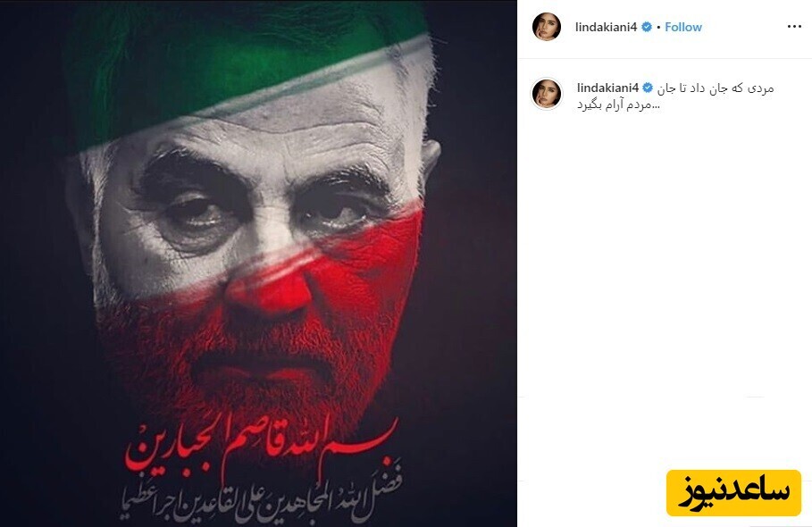Click the Follow link beside lindakiani4
This screenshot has height=527, width=812.
[x=683, y=27]
